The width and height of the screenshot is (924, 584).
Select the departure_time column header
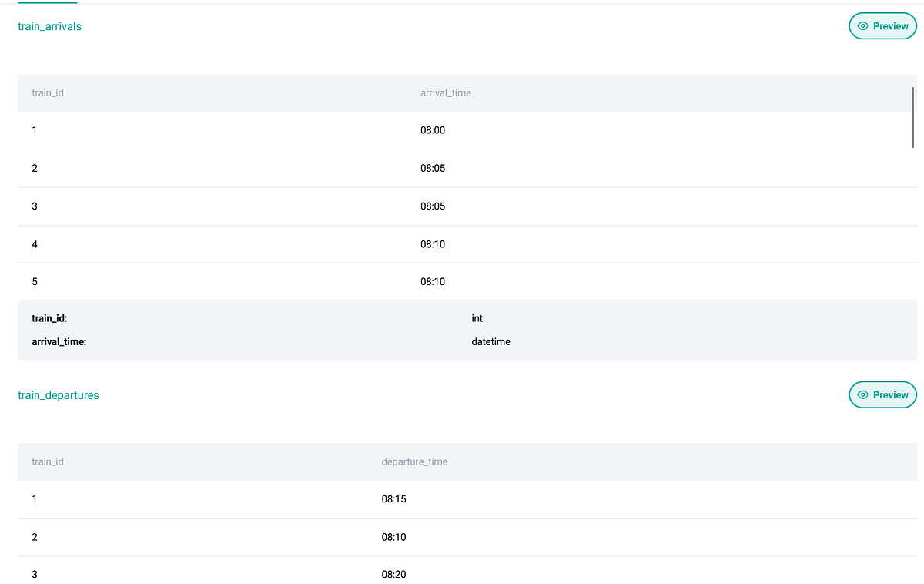[414, 461]
